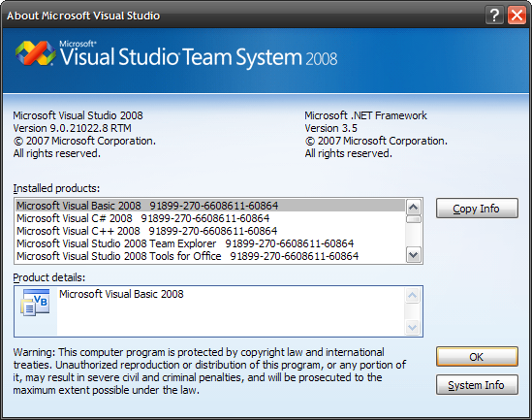Click 'Version 9.0.21022.8 RTM' text
This screenshot has width=532, height=420.
point(72,128)
